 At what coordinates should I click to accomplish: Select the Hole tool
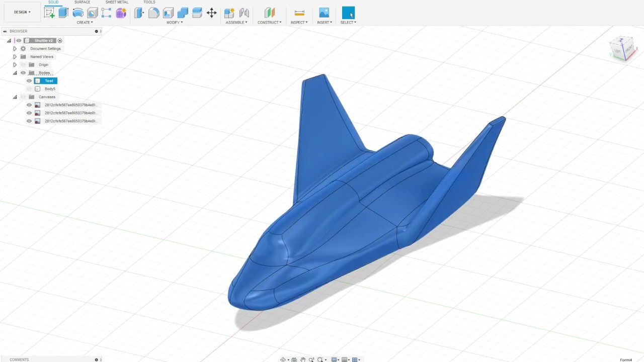[92, 13]
